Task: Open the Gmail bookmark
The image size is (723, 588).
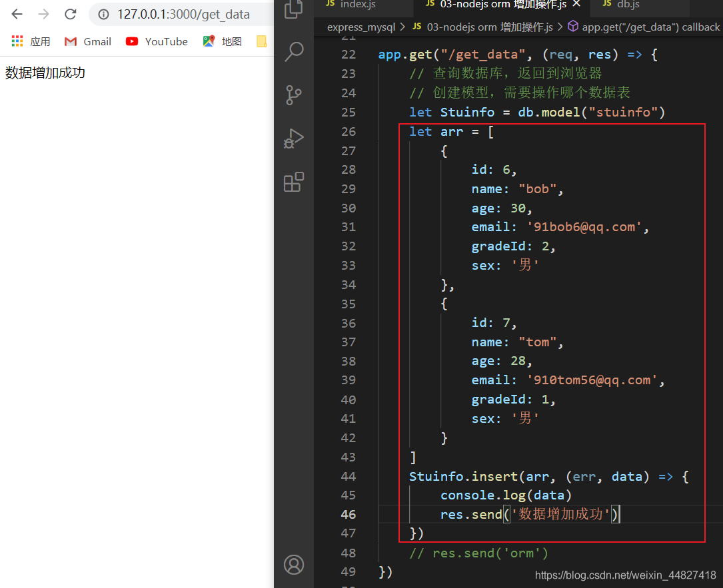Action: [x=87, y=41]
